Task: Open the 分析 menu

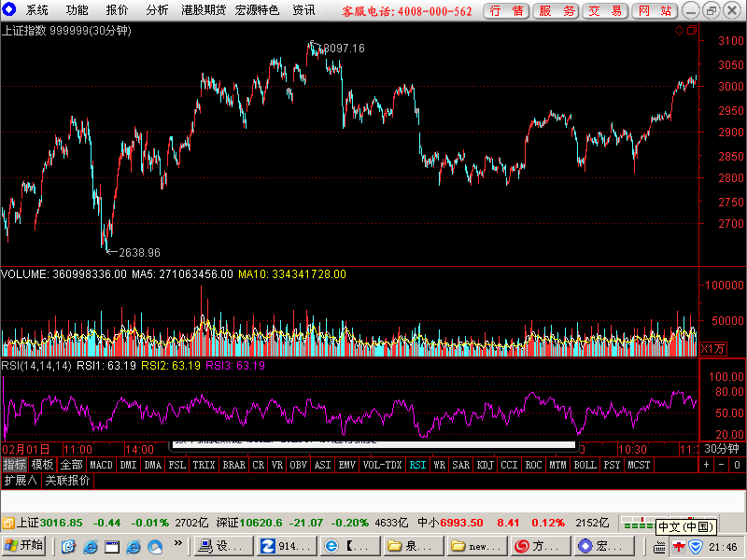Action: [157, 10]
